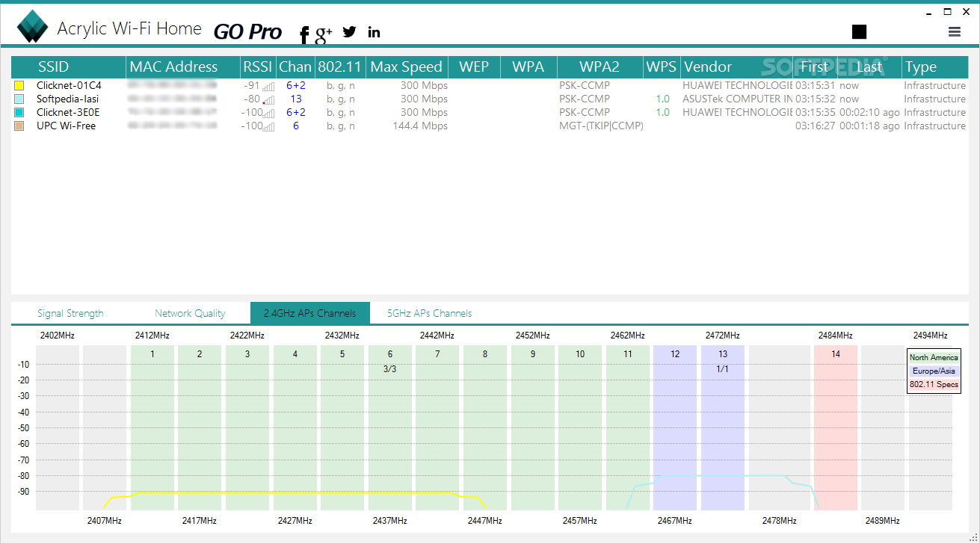Sort by the Chan column header
980x544 pixels.
[295, 67]
